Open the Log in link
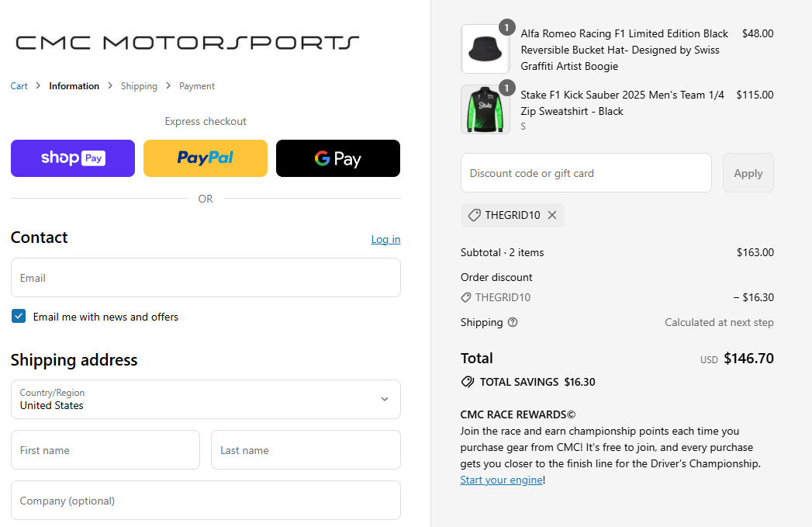Viewport: 812px width, 527px height. 385,239
